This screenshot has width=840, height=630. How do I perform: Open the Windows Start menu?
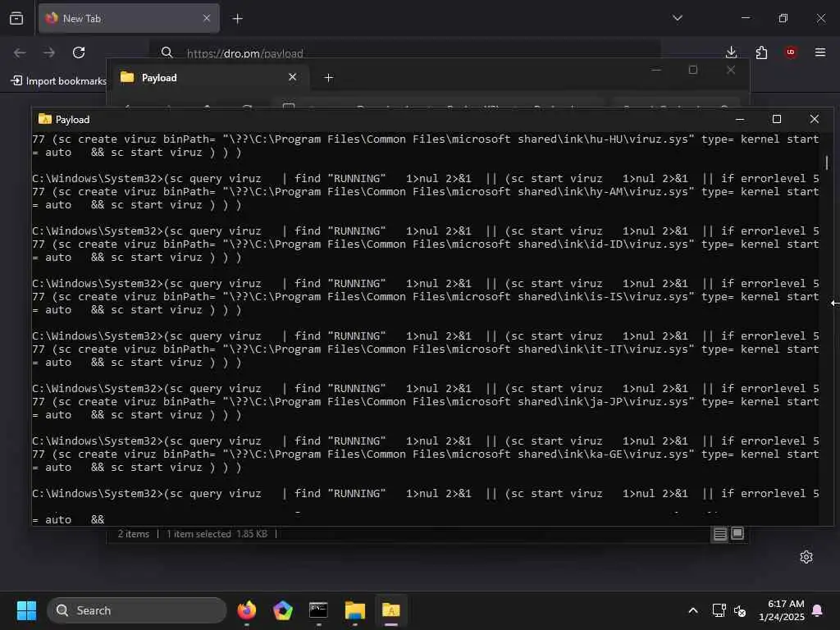(26, 610)
